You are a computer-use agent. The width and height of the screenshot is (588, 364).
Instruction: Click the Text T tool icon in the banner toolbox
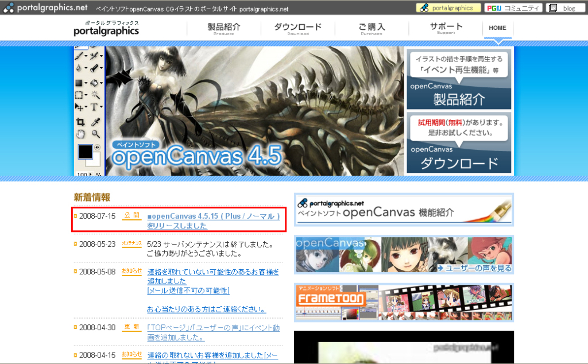click(95, 107)
